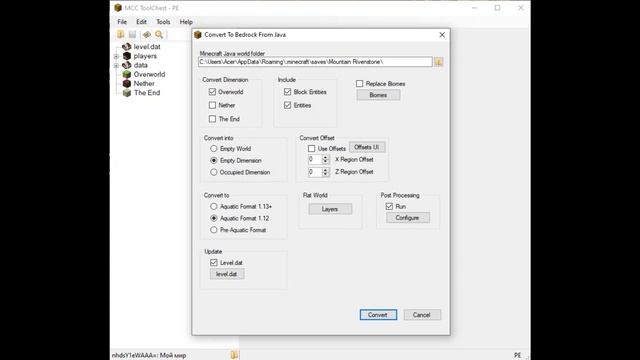Toggle the Update Level.dat checkbox
The width and height of the screenshot is (640, 360).
point(213,262)
